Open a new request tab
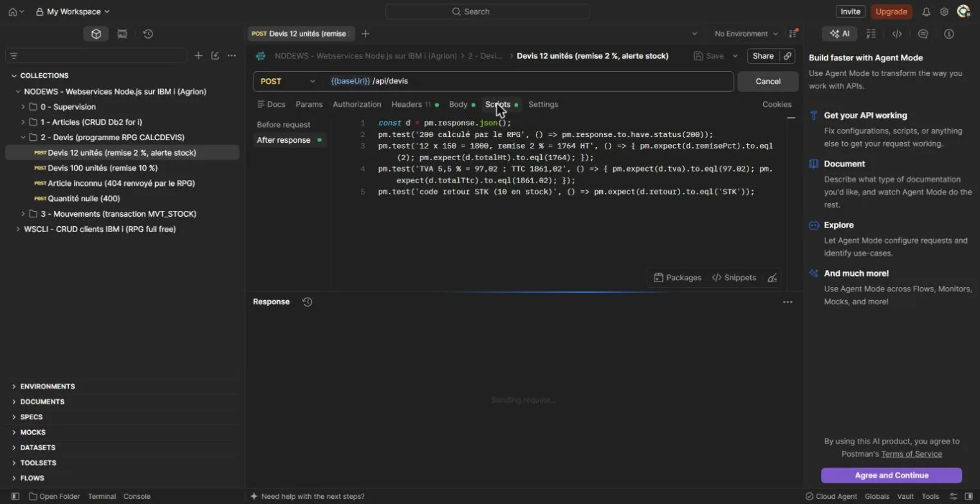Image resolution: width=980 pixels, height=504 pixels. pyautogui.click(x=365, y=33)
